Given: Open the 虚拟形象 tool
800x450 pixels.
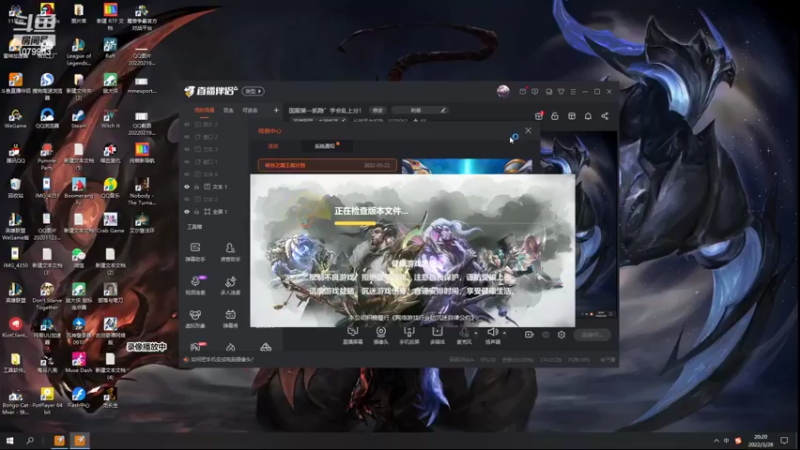Looking at the screenshot, I should pos(195,318).
